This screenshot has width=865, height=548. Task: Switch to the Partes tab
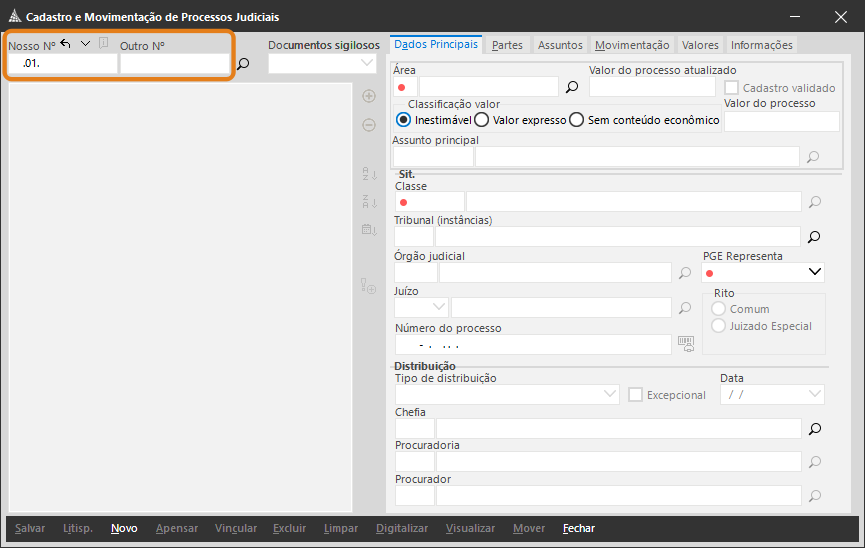(x=507, y=45)
